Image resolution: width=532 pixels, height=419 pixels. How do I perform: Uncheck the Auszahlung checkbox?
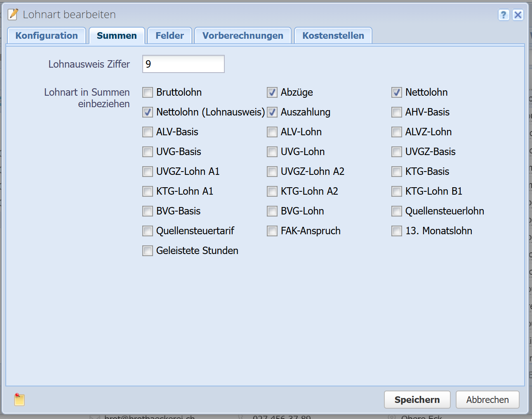[272, 112]
